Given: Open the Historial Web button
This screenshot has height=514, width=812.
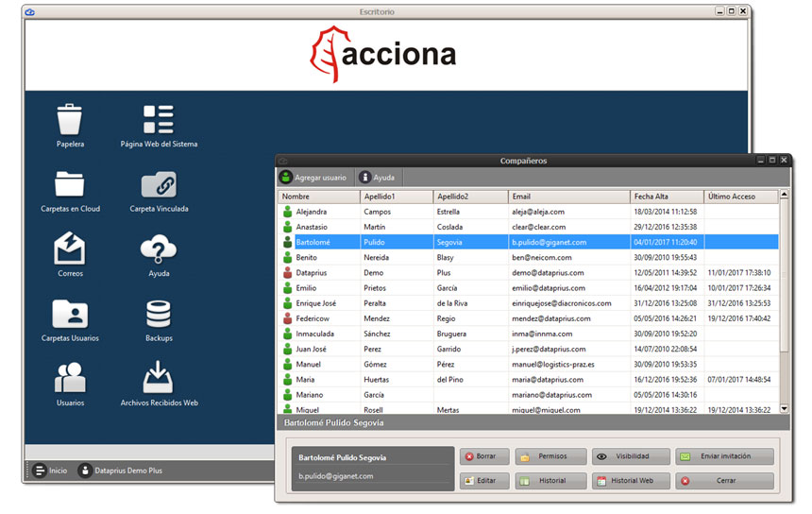Looking at the screenshot, I should 631,480.
